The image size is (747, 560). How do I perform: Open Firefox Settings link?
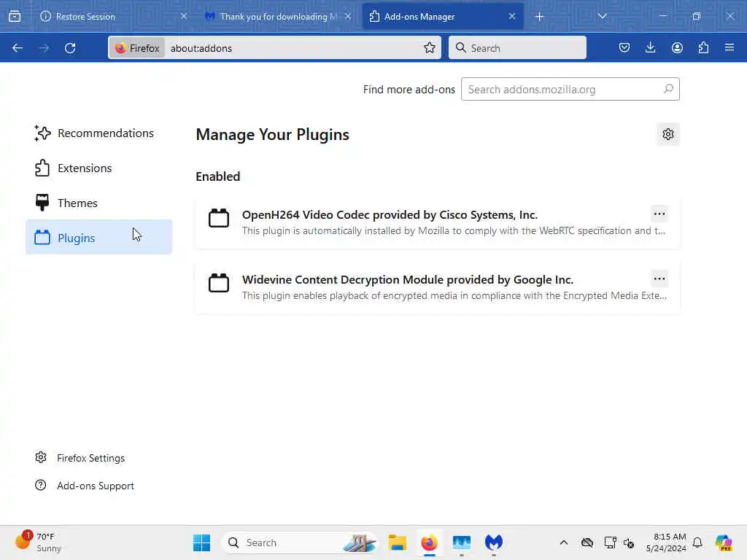(90, 458)
